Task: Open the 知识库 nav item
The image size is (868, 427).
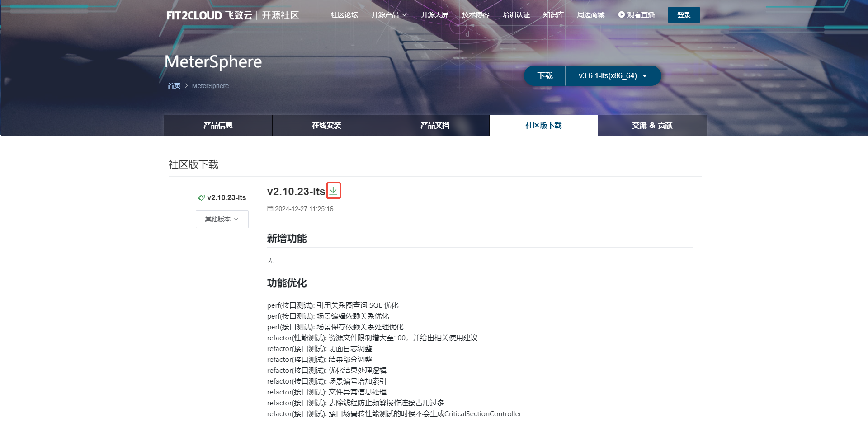Action: (553, 15)
